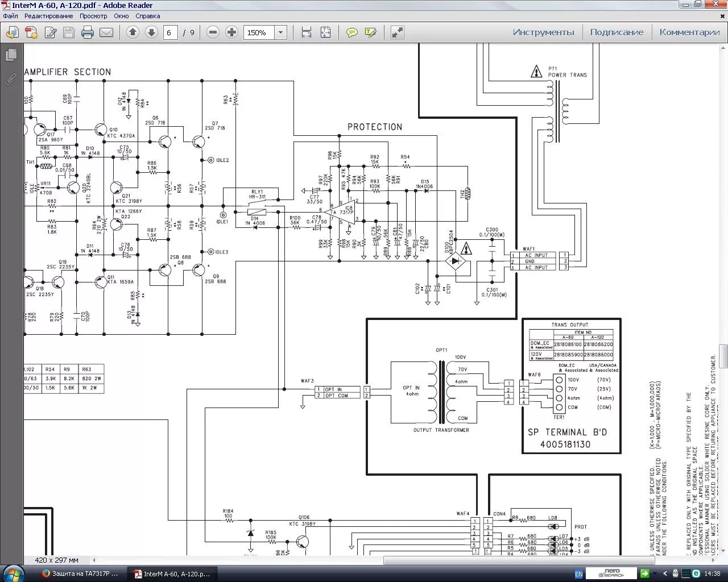Open the page thumbnails side panel
Image resolution: width=728 pixels, height=582 pixels.
[x=11, y=55]
